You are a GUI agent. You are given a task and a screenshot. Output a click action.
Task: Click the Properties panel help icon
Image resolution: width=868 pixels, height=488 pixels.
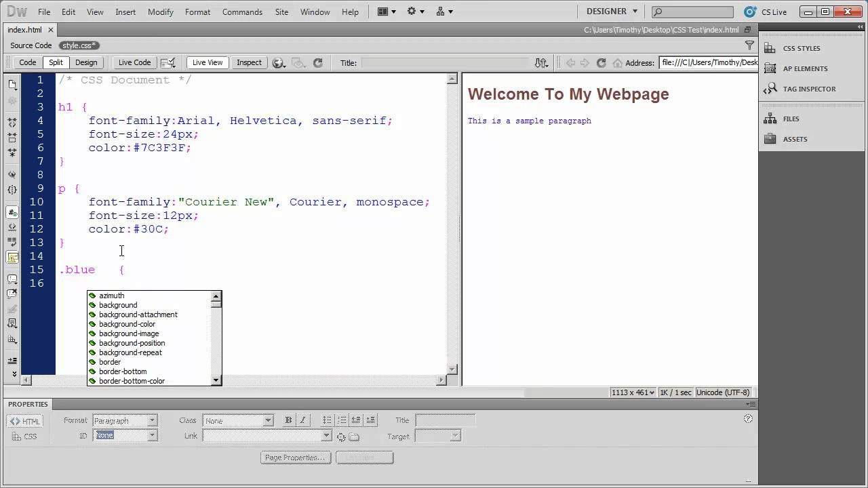click(x=748, y=419)
